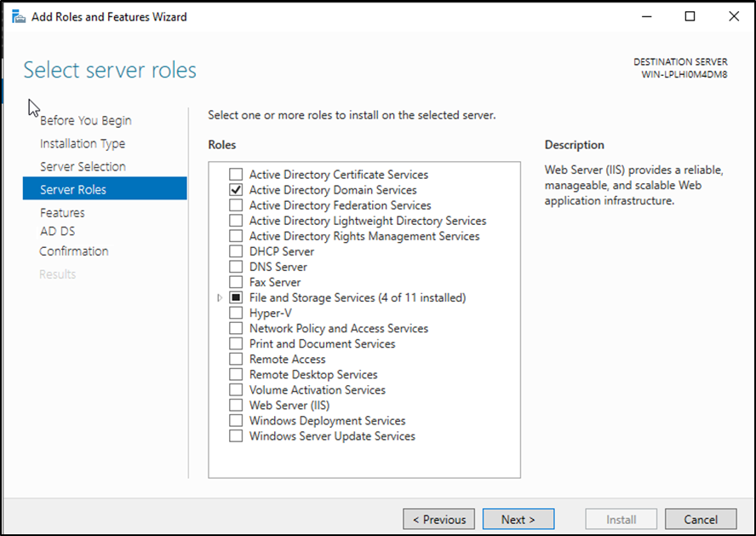Check the Web Server (IIS) checkbox
756x536 pixels.
pyautogui.click(x=236, y=406)
